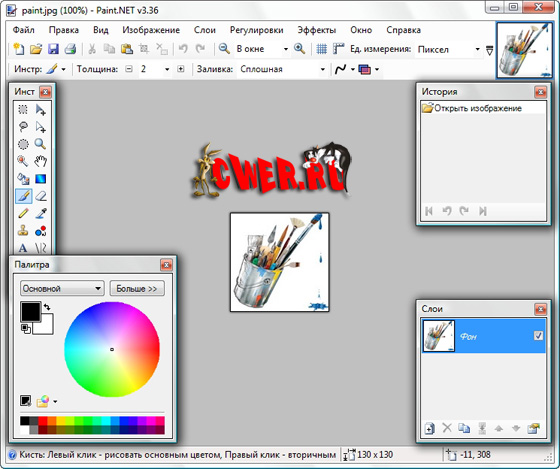Open the Слои menu
This screenshot has height=469, width=560.
pos(205,30)
